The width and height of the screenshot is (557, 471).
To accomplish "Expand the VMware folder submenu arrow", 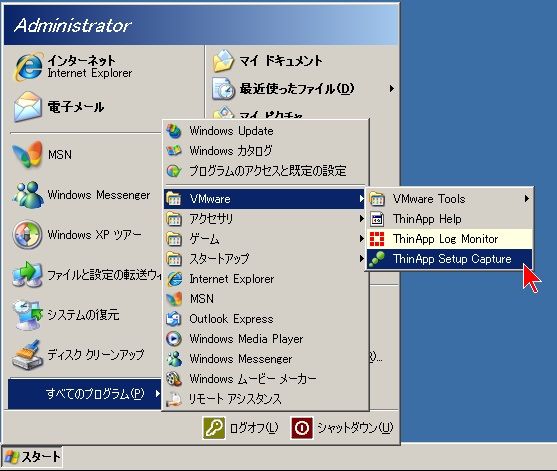I will tap(361, 199).
